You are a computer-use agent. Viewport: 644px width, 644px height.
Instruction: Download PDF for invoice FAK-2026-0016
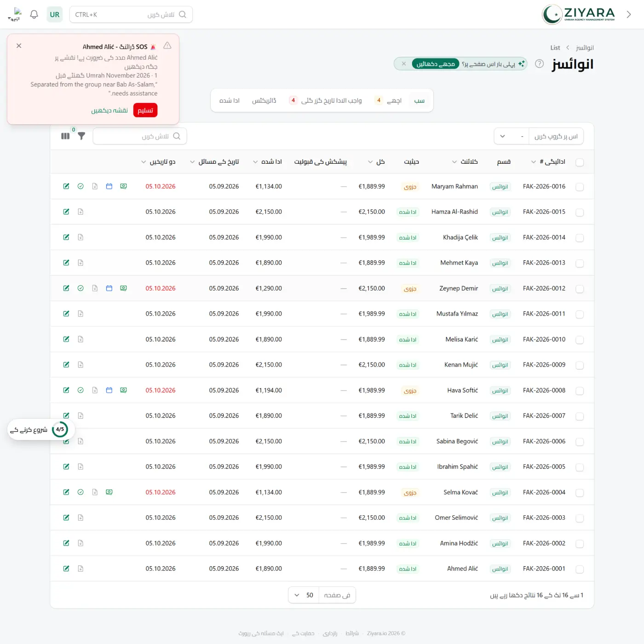95,186
